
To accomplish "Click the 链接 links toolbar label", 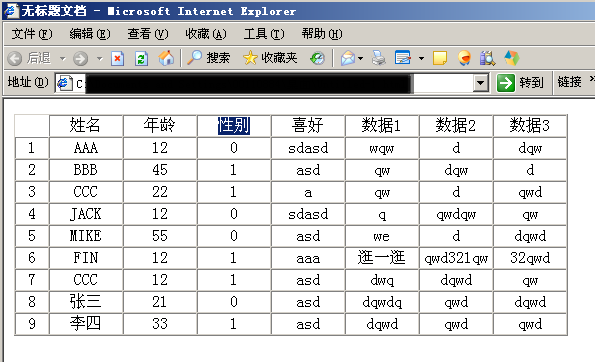I will [569, 82].
